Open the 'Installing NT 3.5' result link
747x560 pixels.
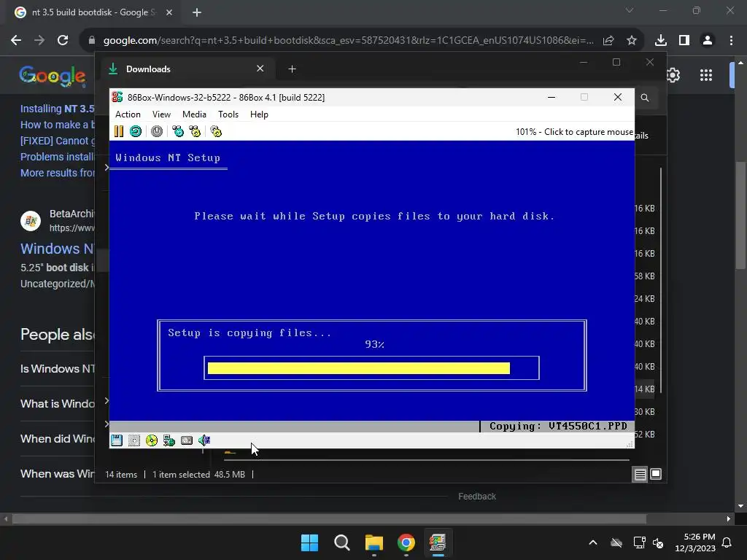(x=57, y=109)
